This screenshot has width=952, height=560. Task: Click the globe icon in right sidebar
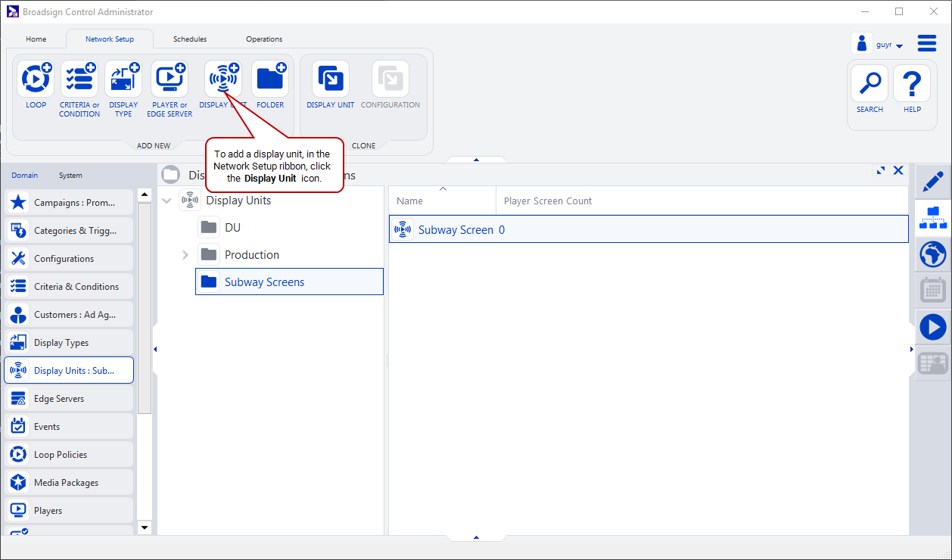tap(933, 254)
